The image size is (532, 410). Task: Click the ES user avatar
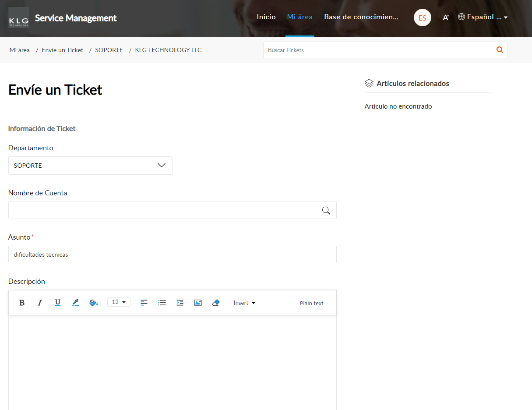[x=423, y=18]
